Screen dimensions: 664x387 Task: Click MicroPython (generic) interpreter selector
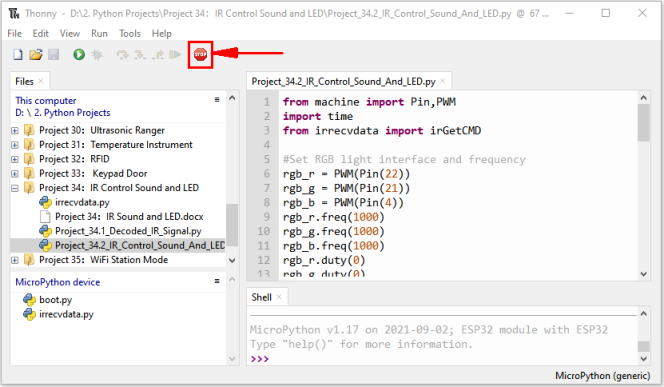click(x=603, y=376)
